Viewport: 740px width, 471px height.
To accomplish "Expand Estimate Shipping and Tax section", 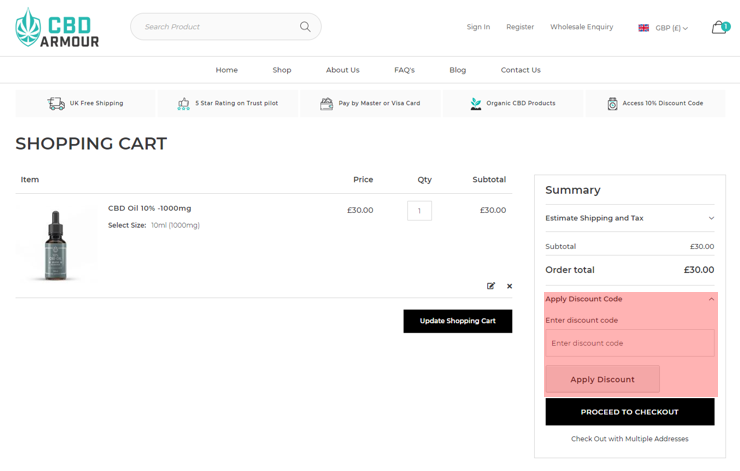I will 630,218.
